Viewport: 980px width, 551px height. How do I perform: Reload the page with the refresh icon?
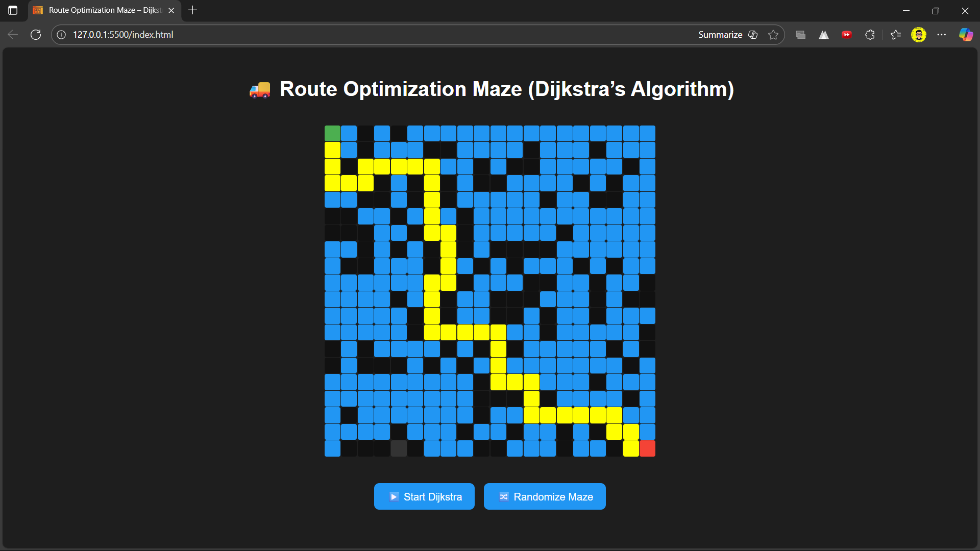pyautogui.click(x=36, y=35)
